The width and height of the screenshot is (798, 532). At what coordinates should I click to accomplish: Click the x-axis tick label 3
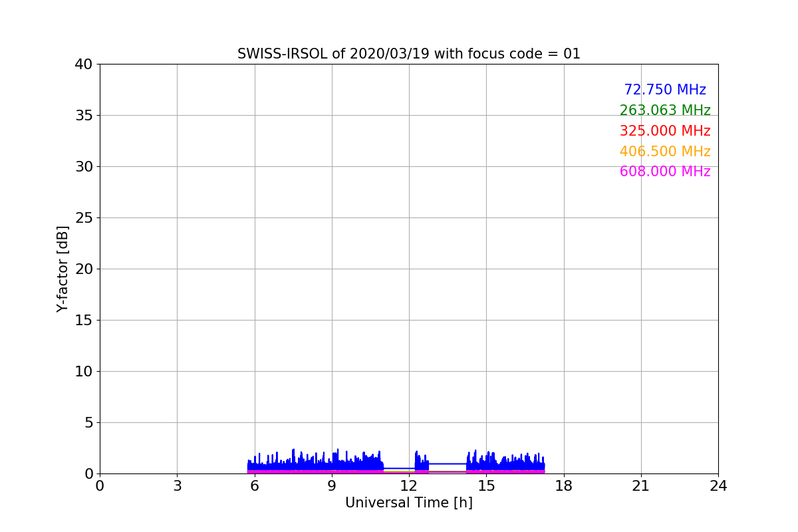coord(177,486)
